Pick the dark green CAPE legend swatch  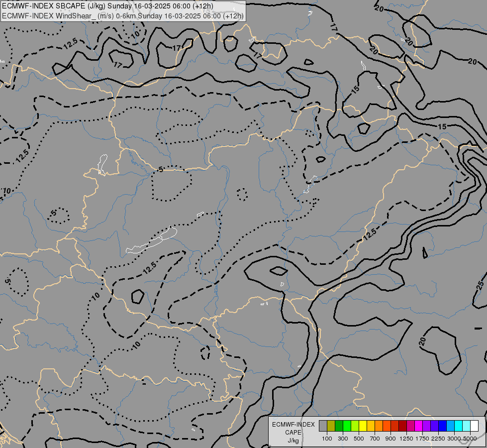pos(339,426)
